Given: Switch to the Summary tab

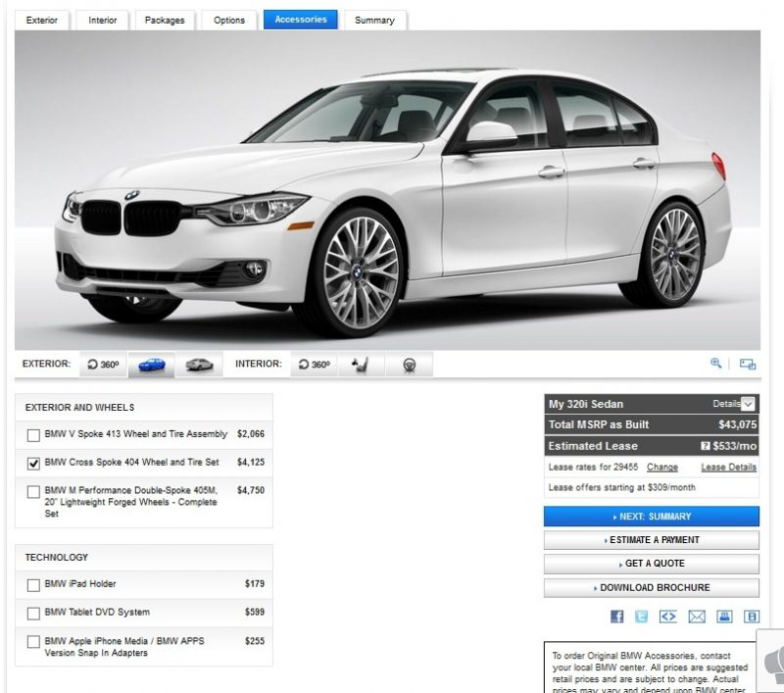Looking at the screenshot, I should (375, 21).
